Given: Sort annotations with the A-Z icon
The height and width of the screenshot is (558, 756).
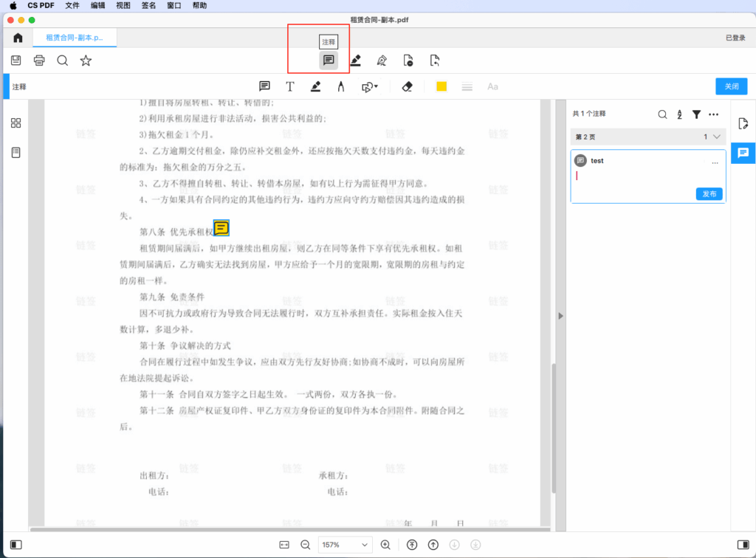Looking at the screenshot, I should pyautogui.click(x=679, y=114).
